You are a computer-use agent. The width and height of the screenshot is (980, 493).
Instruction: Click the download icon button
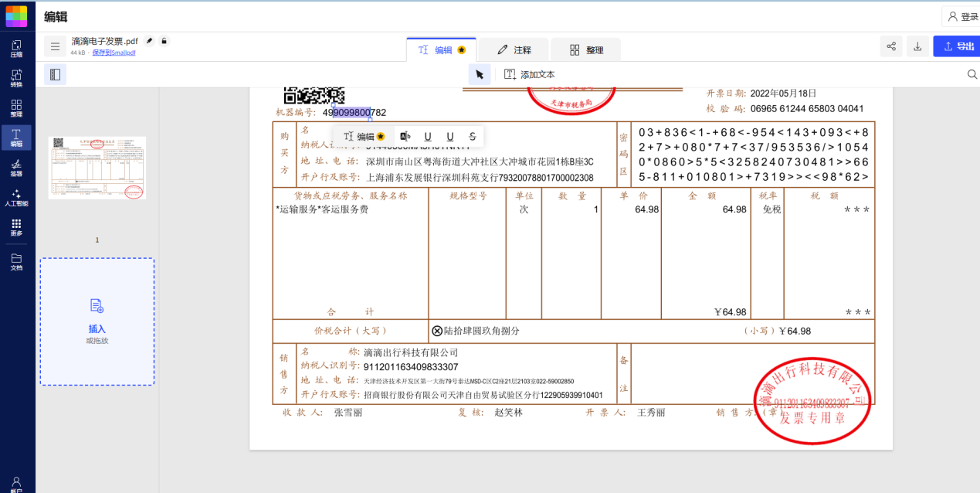917,46
